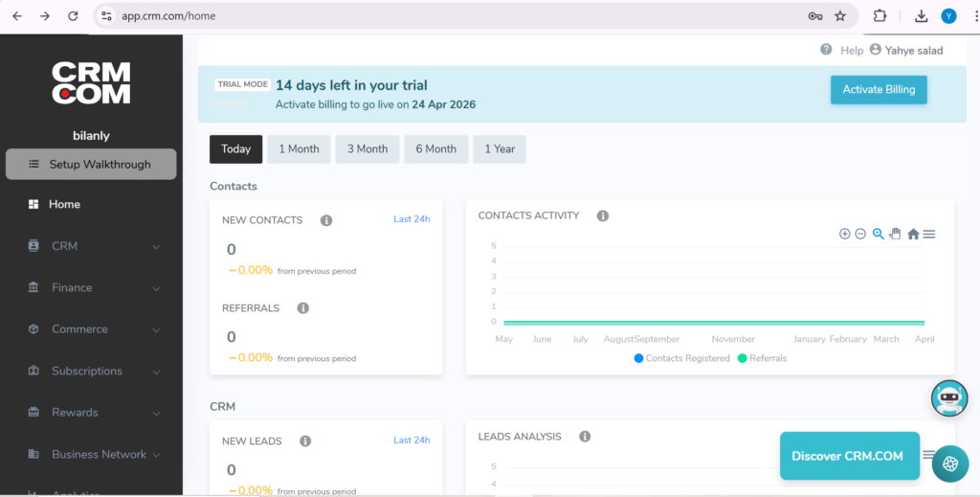Click the round teal AI brain button
The width and height of the screenshot is (980, 497).
click(x=950, y=463)
